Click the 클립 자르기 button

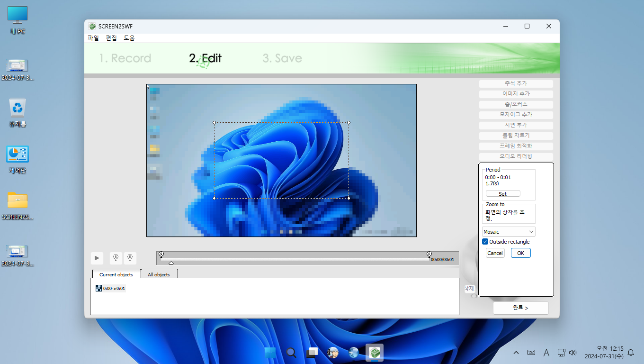point(516,136)
